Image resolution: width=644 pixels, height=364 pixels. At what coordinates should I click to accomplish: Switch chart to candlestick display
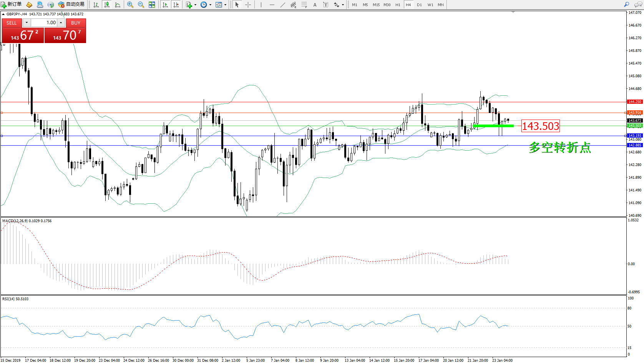tap(107, 5)
